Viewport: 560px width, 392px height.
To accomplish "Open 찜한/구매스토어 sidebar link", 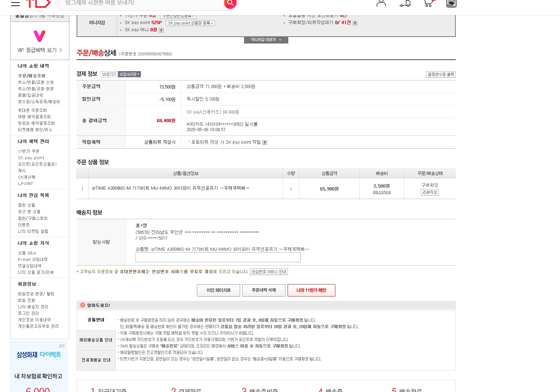I will coord(33,218).
